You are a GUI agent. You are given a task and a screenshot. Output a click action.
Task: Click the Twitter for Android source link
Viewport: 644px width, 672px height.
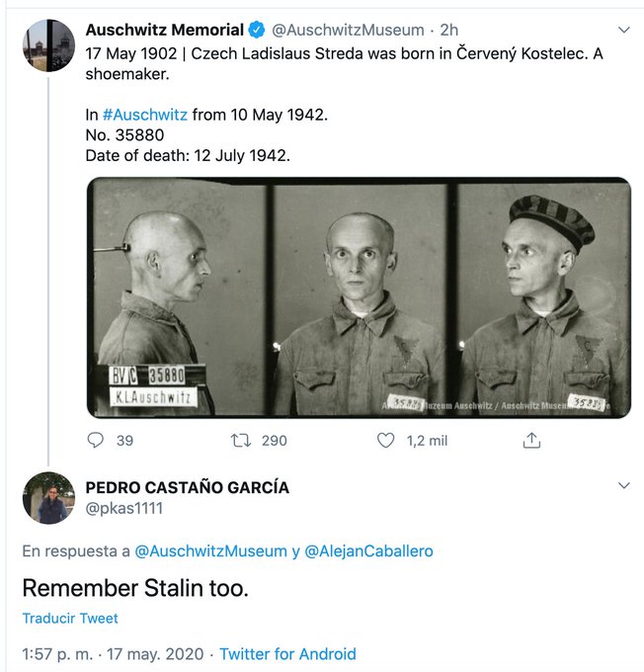click(287, 654)
